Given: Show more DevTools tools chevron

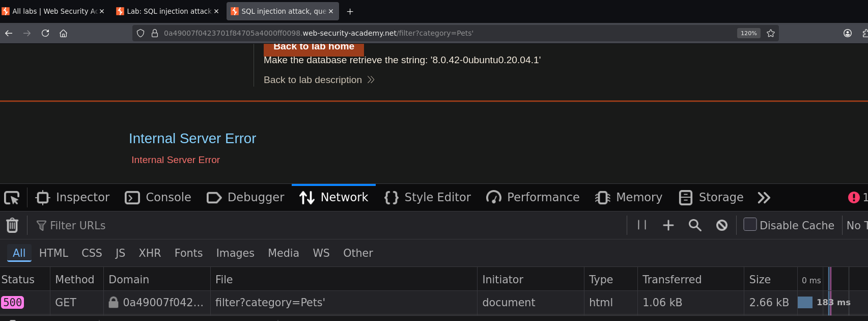Looking at the screenshot, I should [x=764, y=198].
